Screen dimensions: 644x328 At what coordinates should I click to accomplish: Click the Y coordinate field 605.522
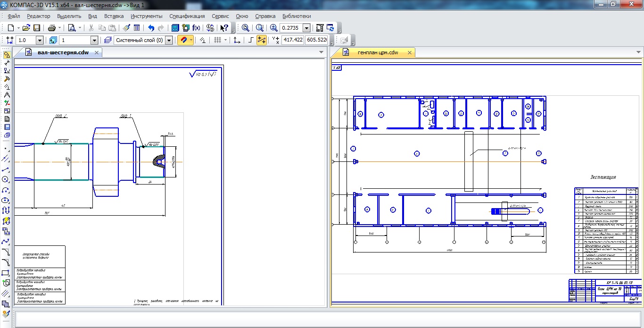pos(317,40)
